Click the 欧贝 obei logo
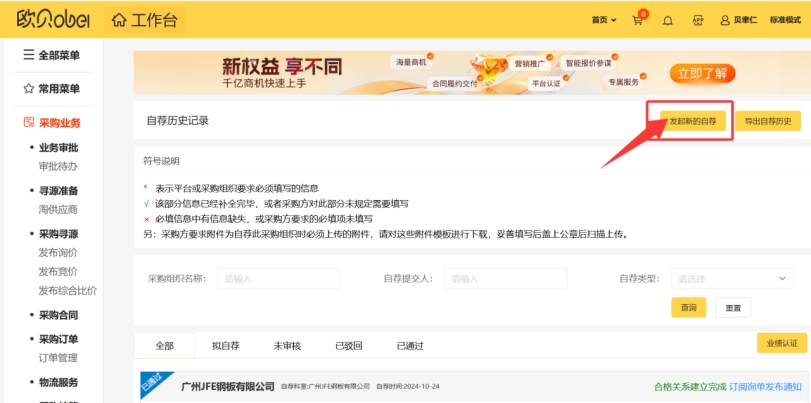 pos(53,19)
